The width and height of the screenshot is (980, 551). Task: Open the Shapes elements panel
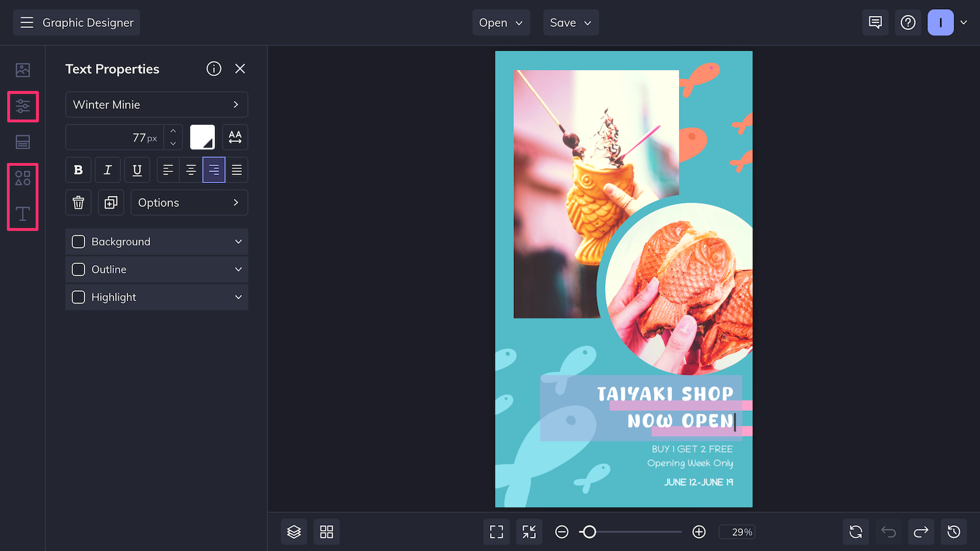(x=23, y=179)
